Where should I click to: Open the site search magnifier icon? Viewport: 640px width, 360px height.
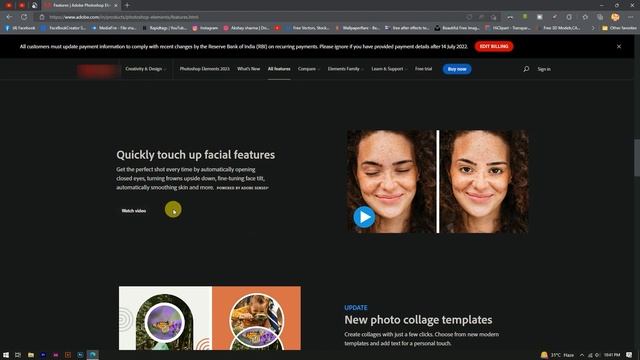click(526, 69)
